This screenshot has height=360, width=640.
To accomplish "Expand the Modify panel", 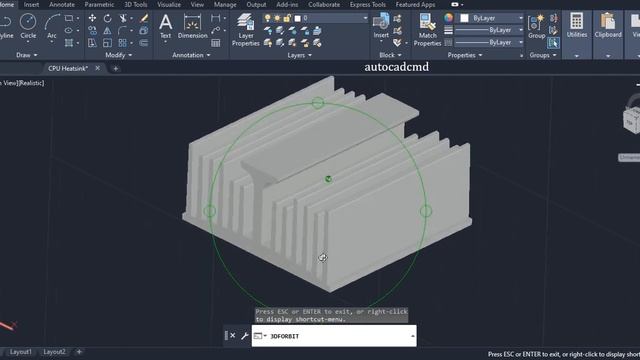I will 118,55.
